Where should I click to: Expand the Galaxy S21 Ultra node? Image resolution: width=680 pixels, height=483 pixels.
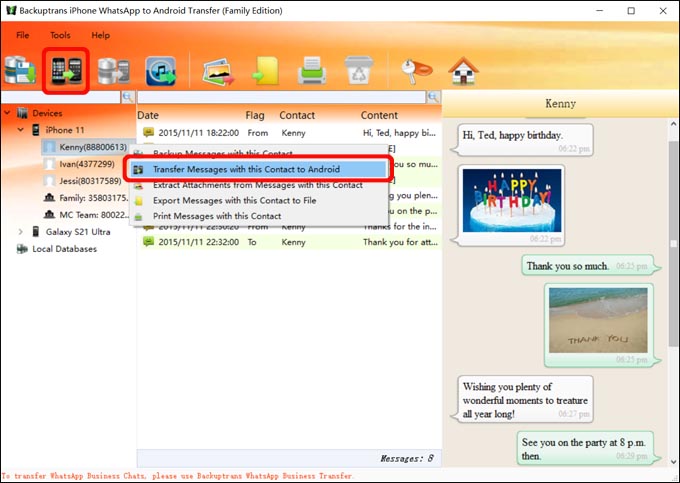point(21,232)
